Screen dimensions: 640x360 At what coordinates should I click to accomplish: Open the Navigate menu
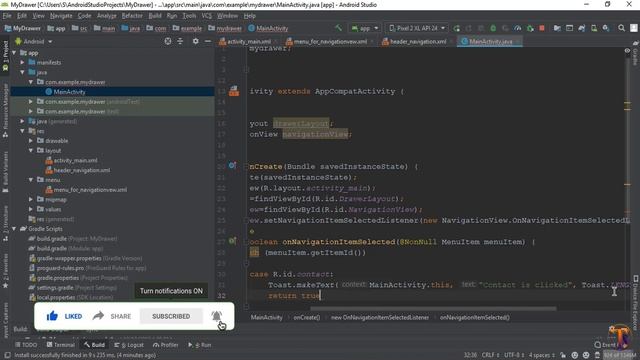61,16
